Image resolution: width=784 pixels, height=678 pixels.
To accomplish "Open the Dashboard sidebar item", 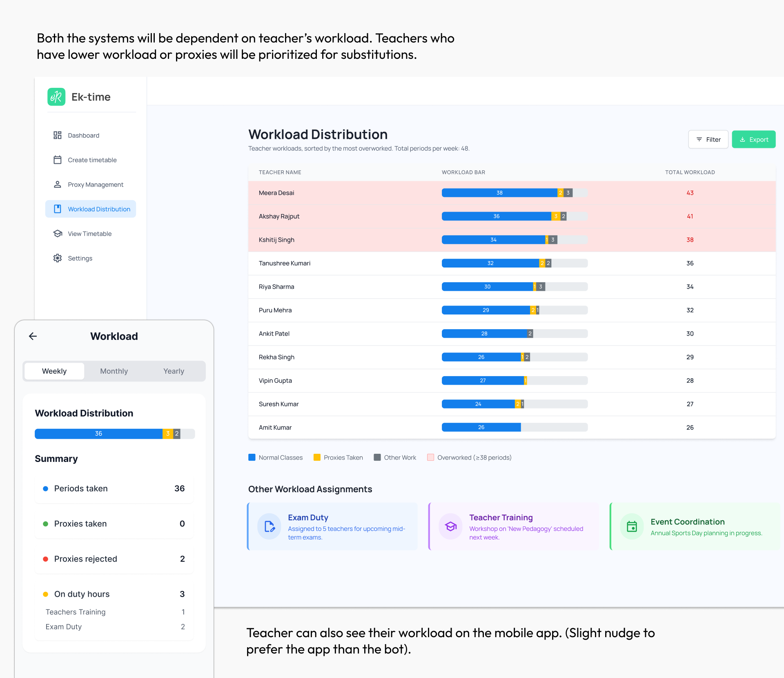I will 90,135.
